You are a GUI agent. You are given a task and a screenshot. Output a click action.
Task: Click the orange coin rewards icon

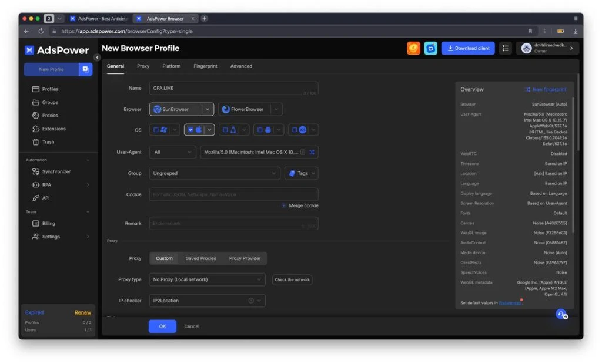(413, 48)
